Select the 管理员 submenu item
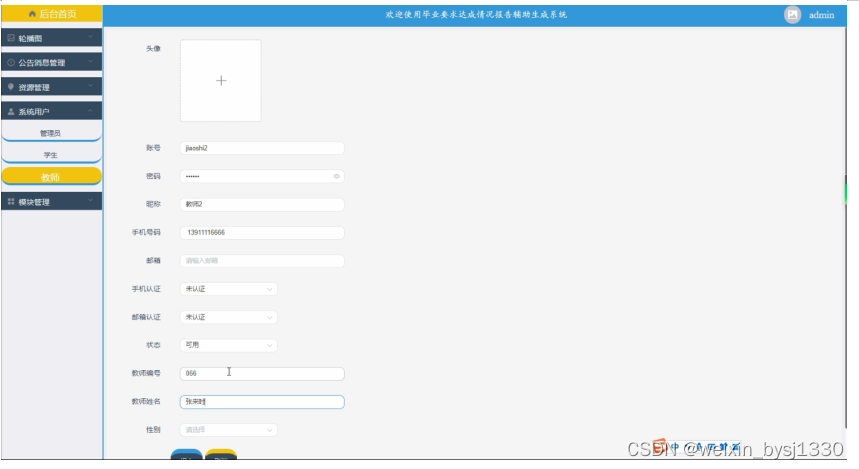 pyautogui.click(x=51, y=133)
